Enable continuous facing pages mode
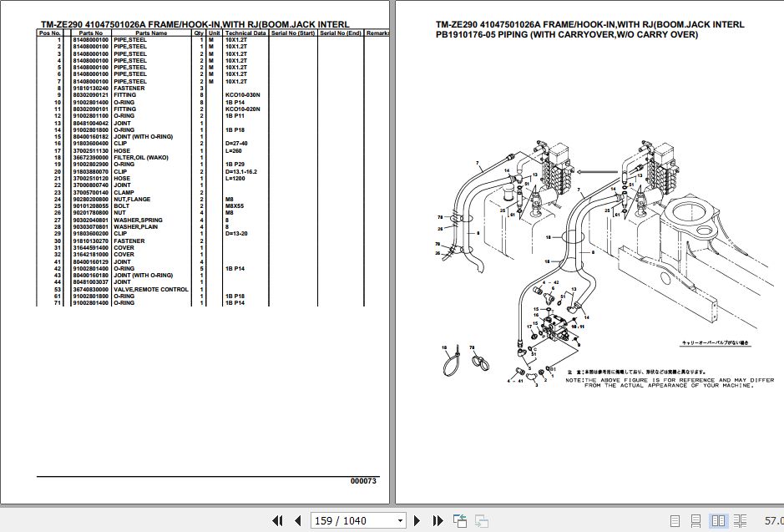The height and width of the screenshot is (532, 784). 741,520
